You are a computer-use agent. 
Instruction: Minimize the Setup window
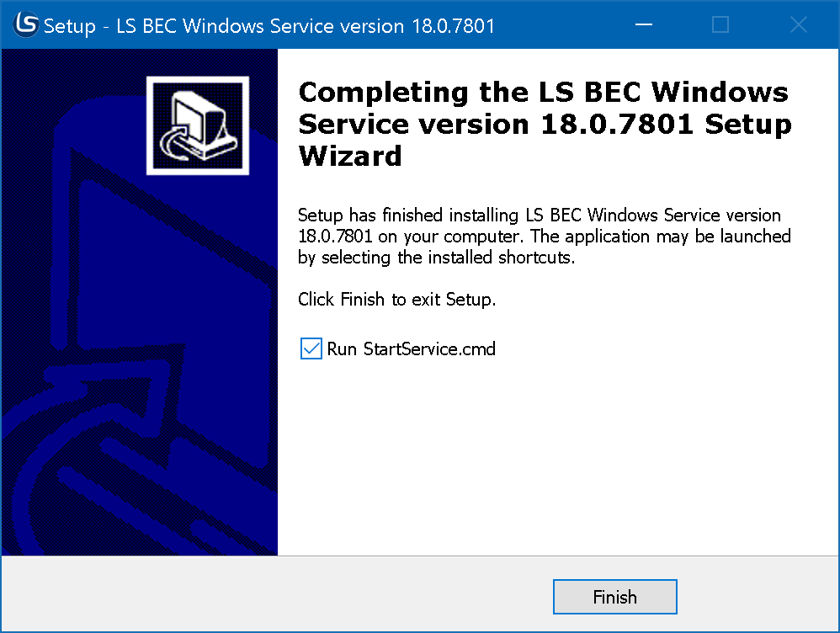642,25
